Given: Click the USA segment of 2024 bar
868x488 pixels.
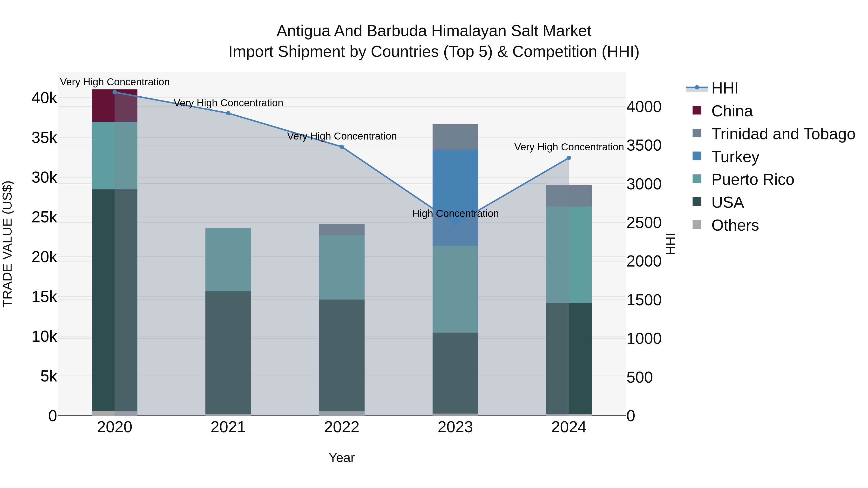Looking at the screenshot, I should pos(569,358).
